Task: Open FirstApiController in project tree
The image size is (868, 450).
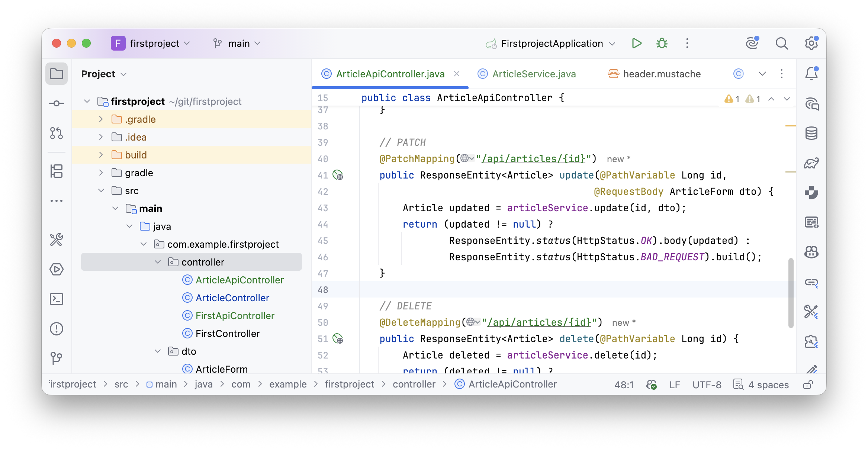Action: pos(235,316)
